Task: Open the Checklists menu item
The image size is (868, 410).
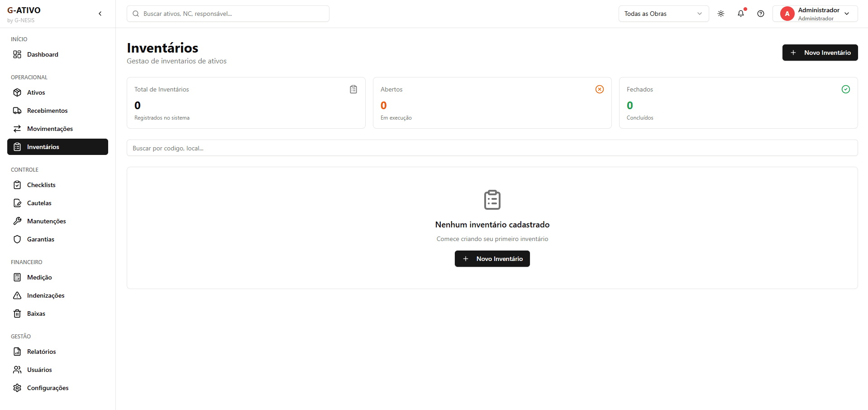Action: pyautogui.click(x=41, y=185)
